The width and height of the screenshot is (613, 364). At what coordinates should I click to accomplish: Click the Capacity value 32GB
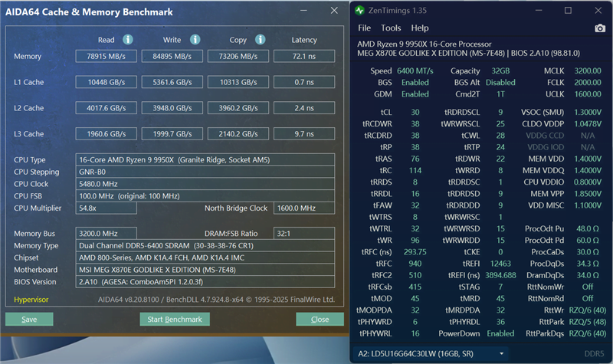pos(500,71)
